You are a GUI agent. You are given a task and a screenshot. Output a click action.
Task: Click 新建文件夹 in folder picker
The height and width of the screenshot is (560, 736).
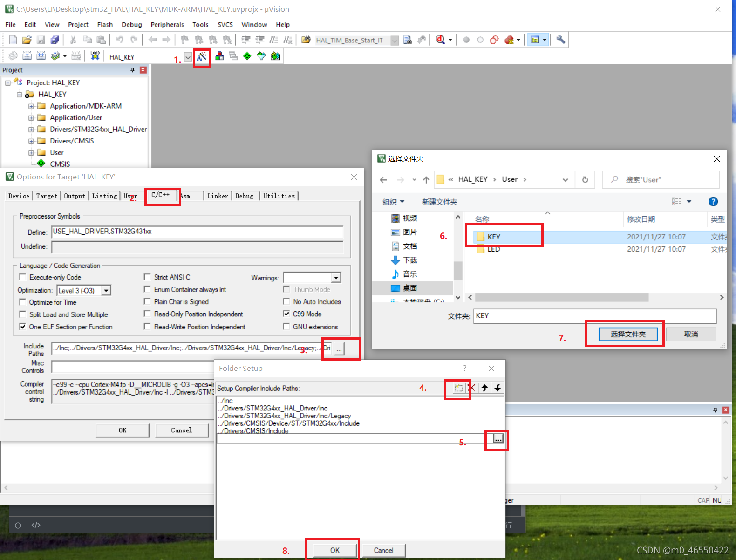[439, 202]
